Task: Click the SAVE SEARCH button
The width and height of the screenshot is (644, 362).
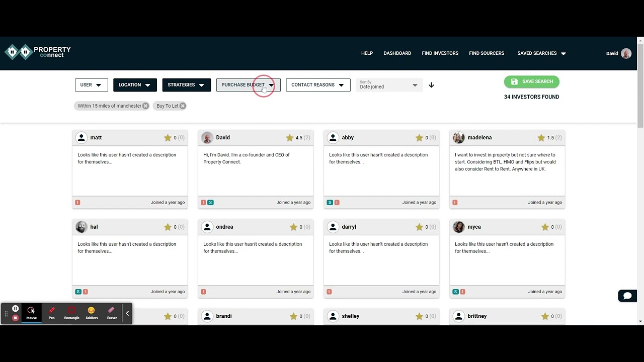Action: point(532,81)
